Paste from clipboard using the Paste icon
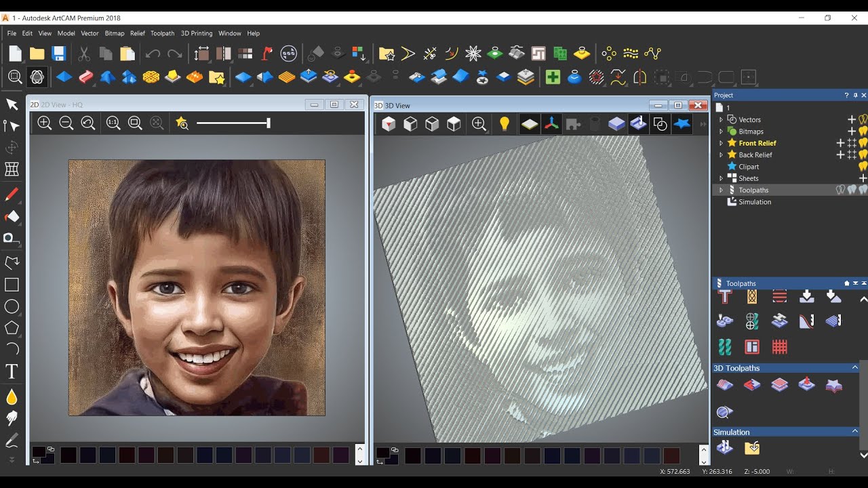This screenshot has width=868, height=488. click(127, 54)
